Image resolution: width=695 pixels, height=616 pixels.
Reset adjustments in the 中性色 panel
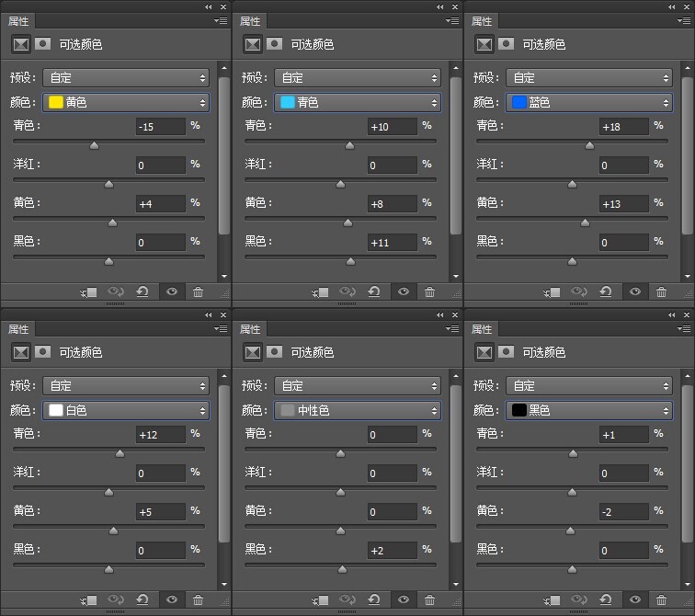374,599
